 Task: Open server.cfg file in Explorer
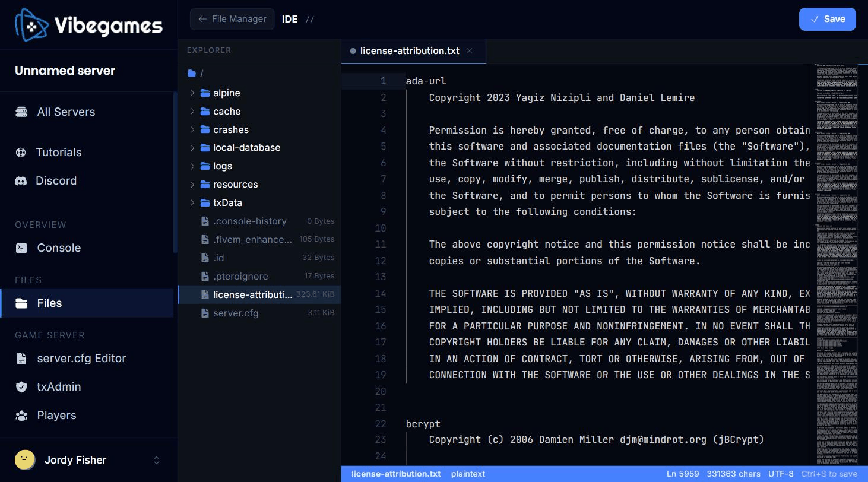tap(259, 313)
